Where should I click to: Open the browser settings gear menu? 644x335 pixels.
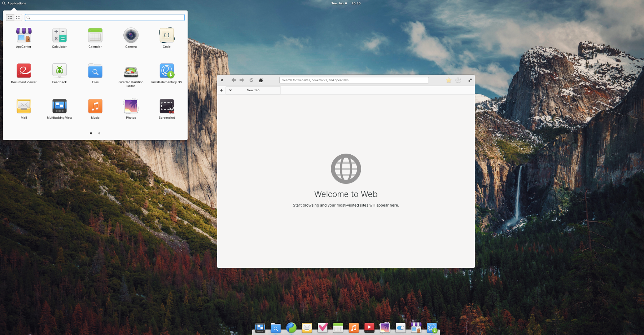point(458,80)
